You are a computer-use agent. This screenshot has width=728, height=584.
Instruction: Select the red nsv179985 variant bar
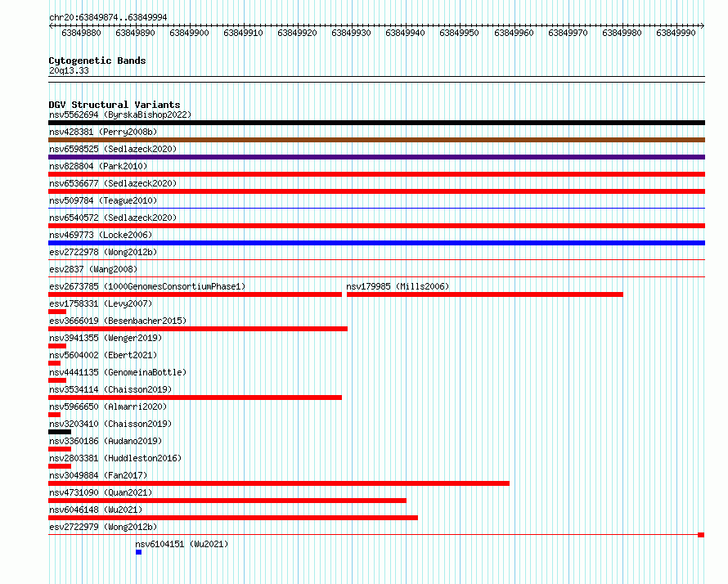click(485, 294)
